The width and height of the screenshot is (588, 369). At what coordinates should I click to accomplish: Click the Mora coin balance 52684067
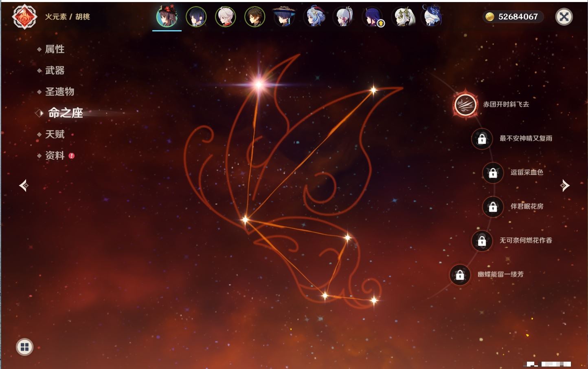[513, 17]
